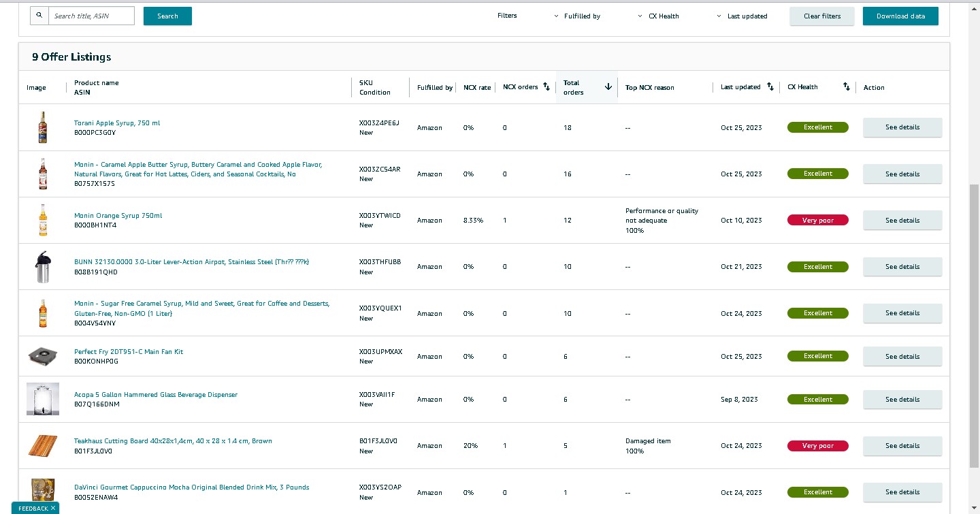Screen dimensions: 980x514
Task: See details for Monin Caramel Apple Butter
Action: [902, 174]
